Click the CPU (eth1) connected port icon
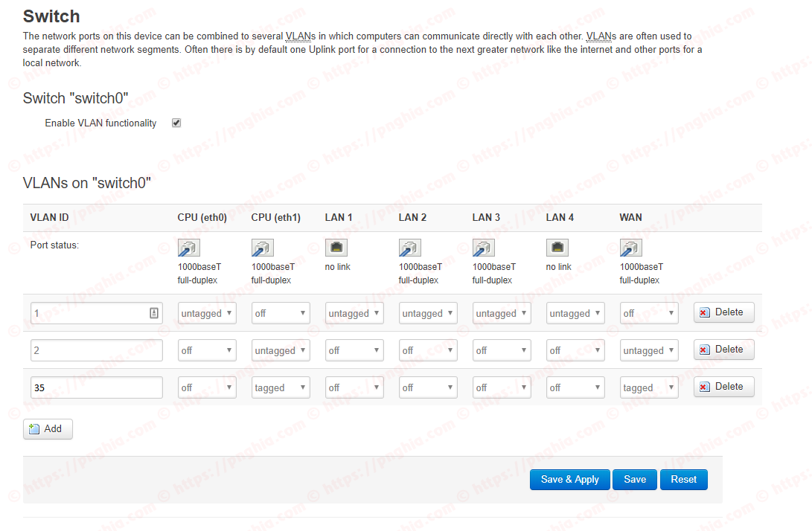812x531 pixels. (x=263, y=248)
